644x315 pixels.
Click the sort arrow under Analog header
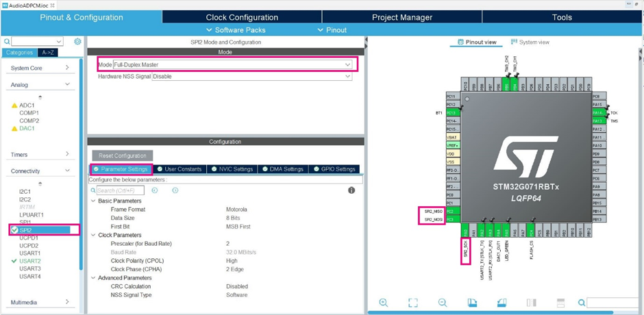(x=40, y=98)
